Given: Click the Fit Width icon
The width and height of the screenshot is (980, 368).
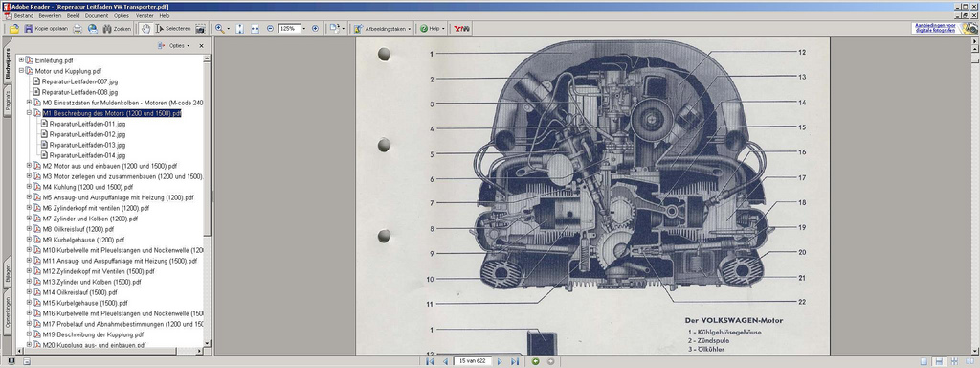Looking at the screenshot, I should point(255,29).
